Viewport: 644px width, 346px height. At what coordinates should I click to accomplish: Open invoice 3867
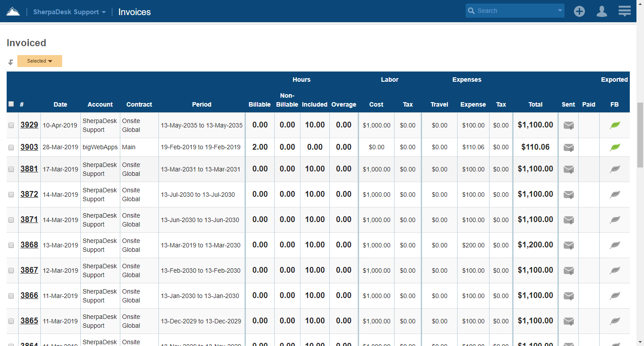[29, 270]
